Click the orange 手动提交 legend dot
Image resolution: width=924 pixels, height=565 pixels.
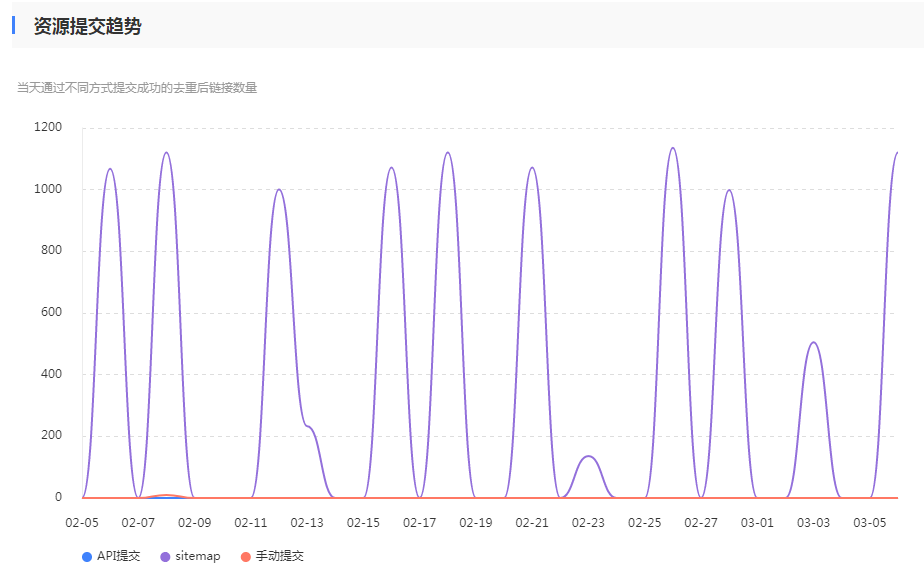point(246,557)
